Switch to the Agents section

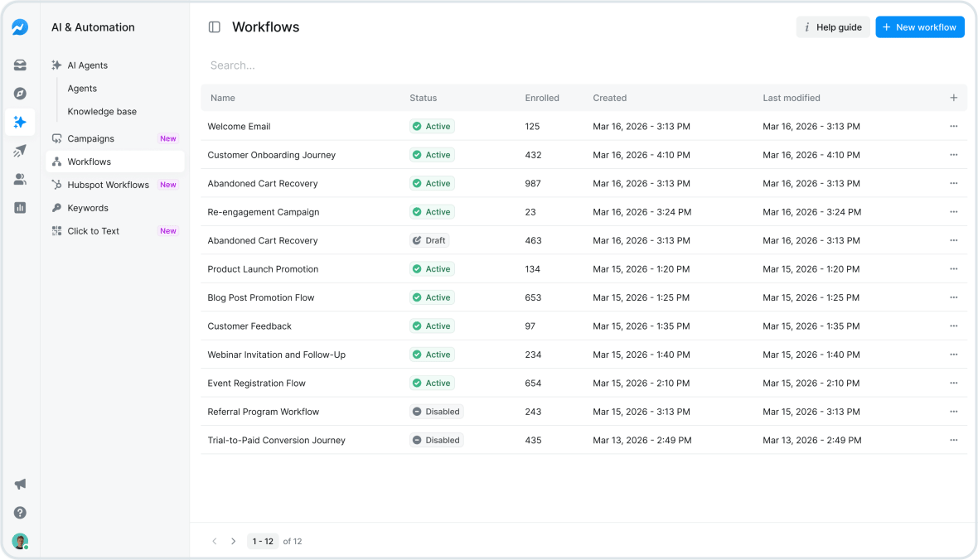tap(82, 88)
